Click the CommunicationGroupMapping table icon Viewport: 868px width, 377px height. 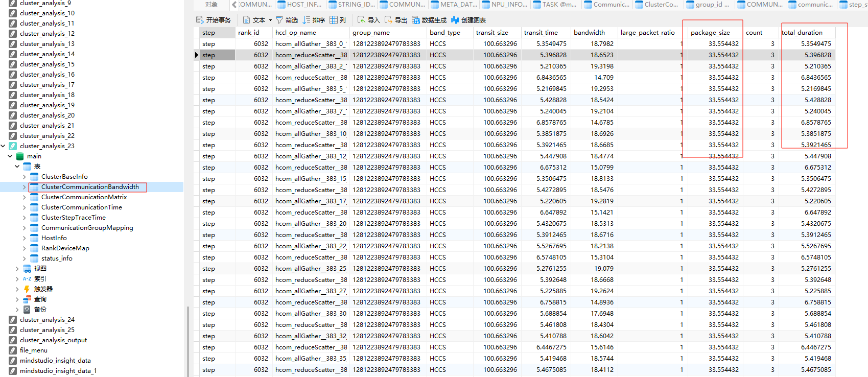pos(34,228)
